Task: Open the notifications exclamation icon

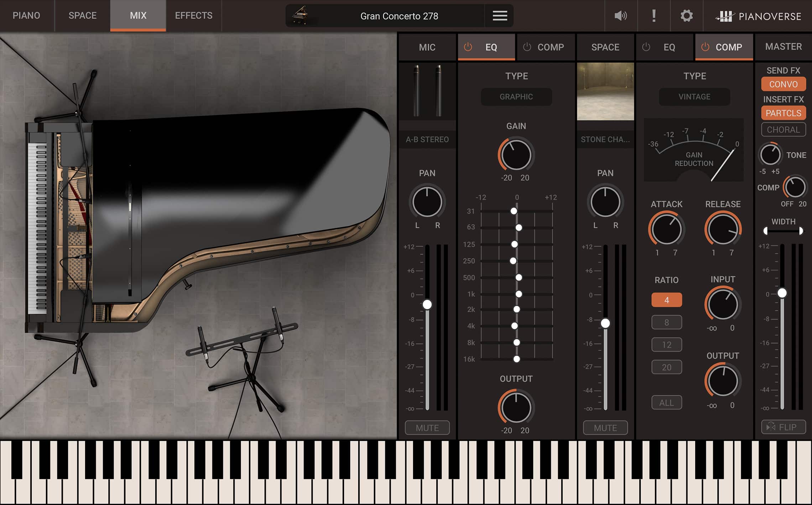Action: [x=654, y=16]
